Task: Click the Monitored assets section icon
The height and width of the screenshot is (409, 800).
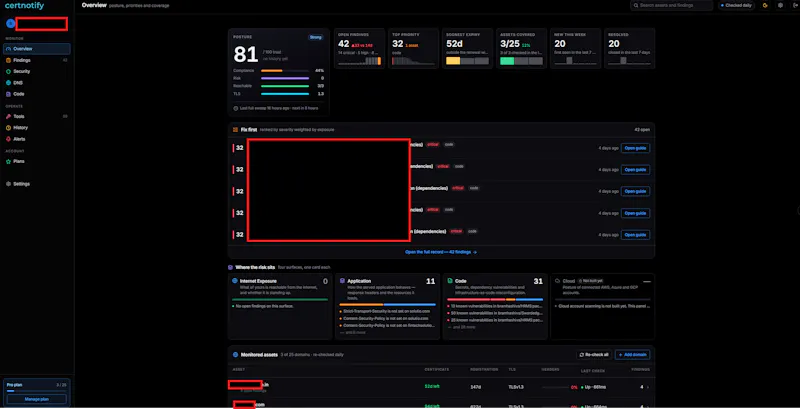Action: tap(235, 354)
